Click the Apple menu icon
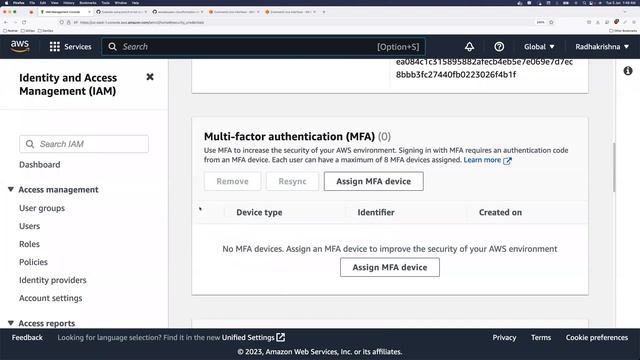The width and height of the screenshot is (640, 360). pos(7,2)
